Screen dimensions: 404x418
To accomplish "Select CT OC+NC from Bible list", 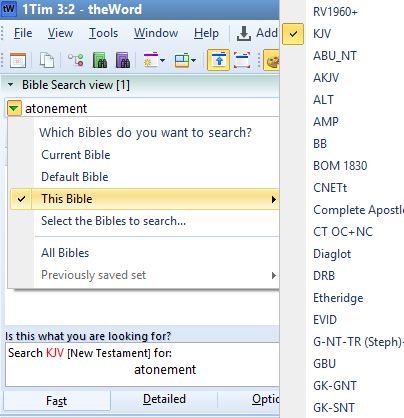I will [343, 232].
